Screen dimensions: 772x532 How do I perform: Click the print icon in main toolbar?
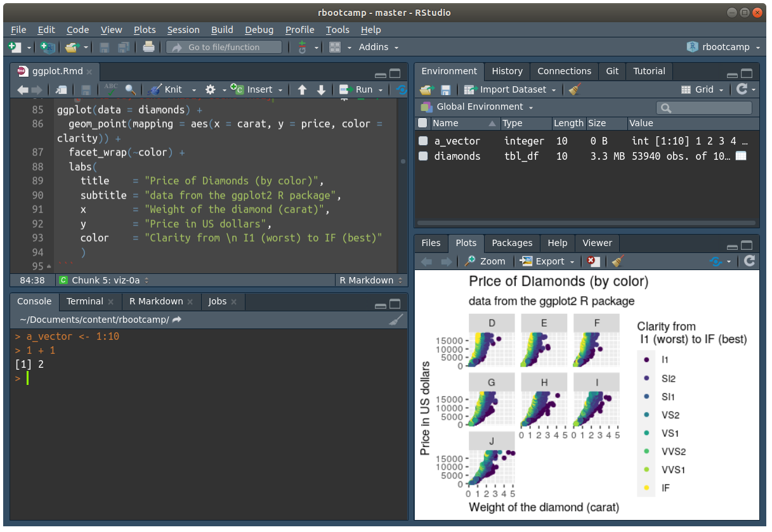[148, 47]
